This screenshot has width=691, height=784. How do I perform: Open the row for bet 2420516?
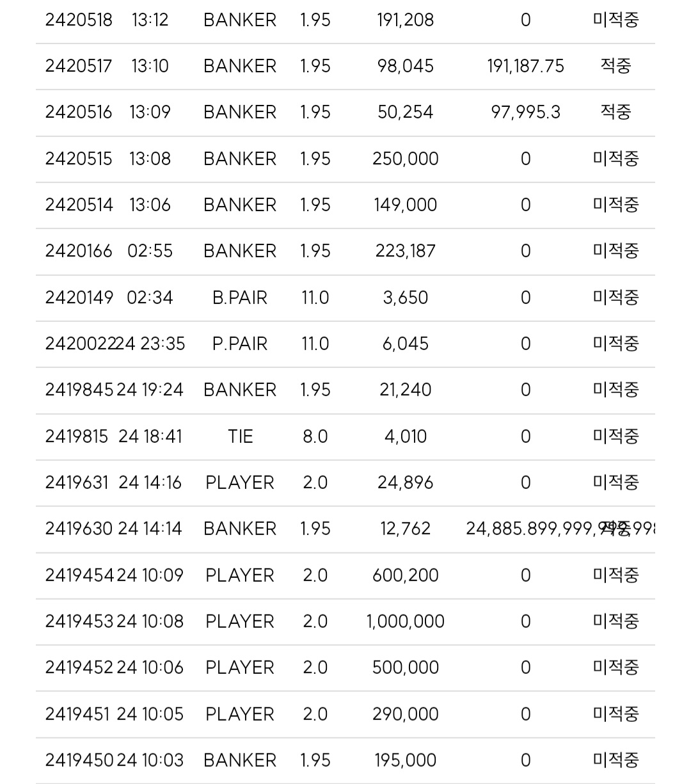pos(345,113)
